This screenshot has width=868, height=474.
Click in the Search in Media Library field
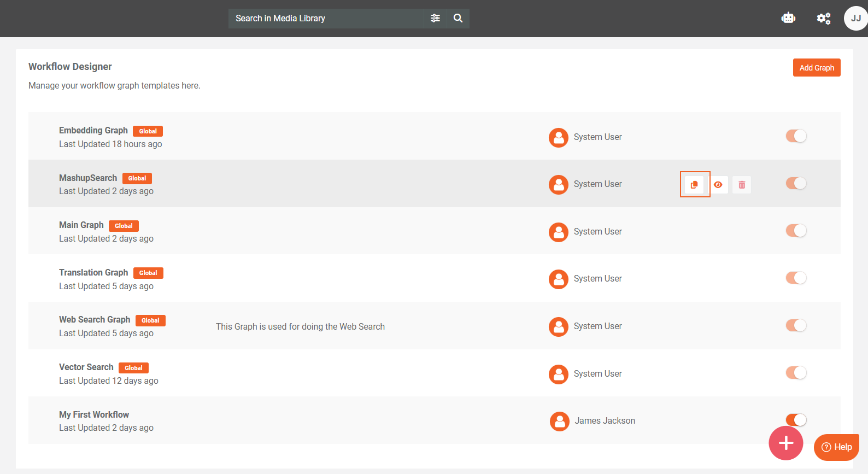325,19
